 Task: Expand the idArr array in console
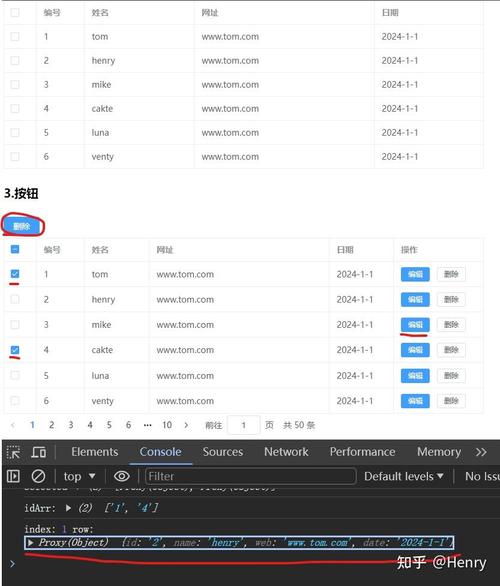point(68,508)
